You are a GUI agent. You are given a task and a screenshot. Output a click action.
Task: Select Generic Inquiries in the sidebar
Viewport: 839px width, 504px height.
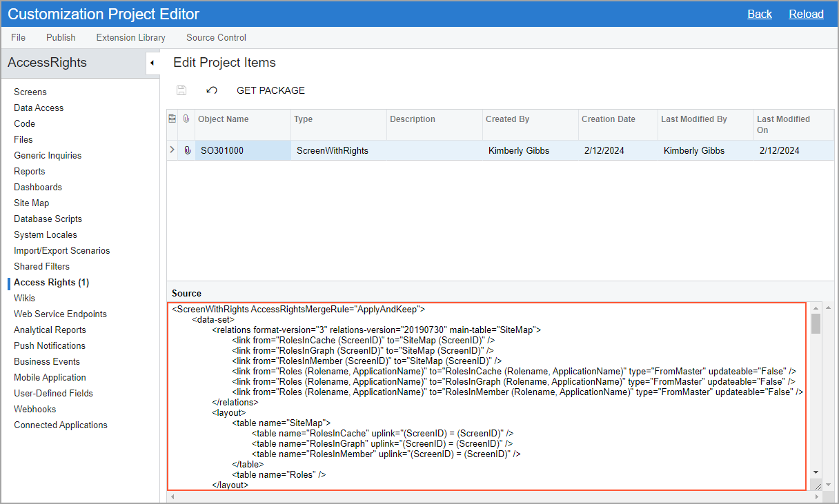click(x=48, y=155)
